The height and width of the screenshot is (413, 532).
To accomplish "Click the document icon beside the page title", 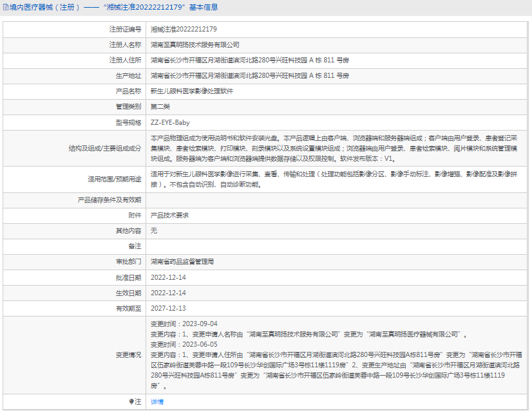I will coord(5,8).
